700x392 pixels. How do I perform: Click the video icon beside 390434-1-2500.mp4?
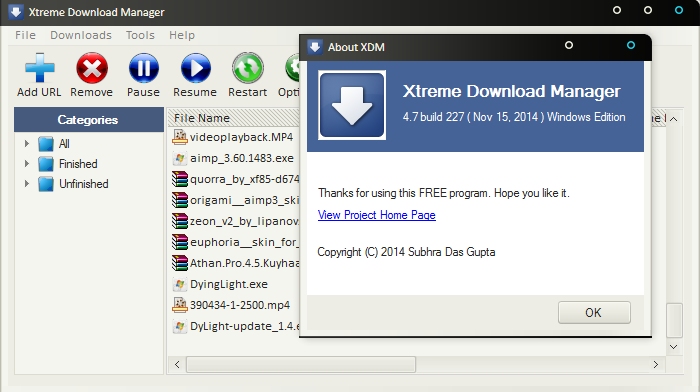tap(179, 305)
